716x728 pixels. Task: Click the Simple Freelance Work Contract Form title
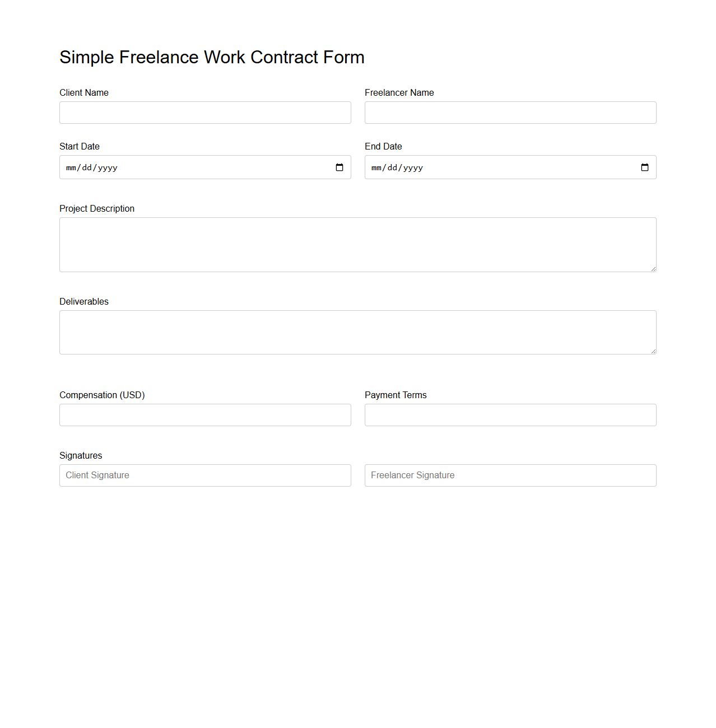click(212, 57)
